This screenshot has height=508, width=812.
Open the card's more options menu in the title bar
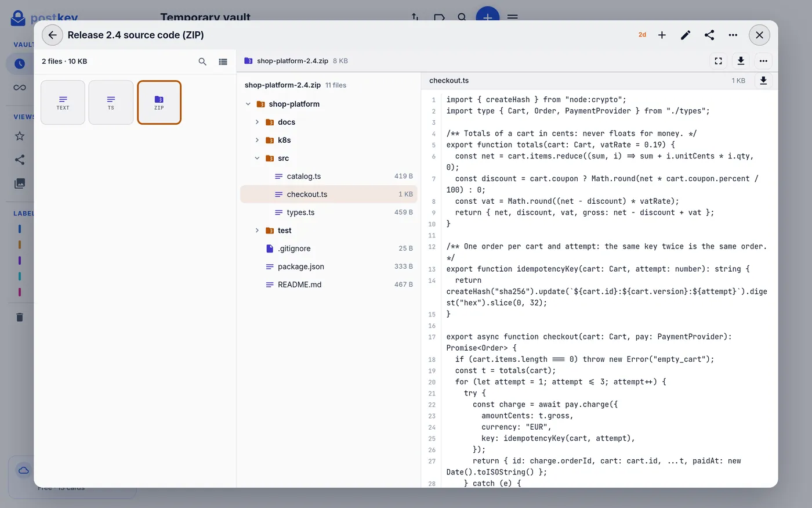click(x=733, y=35)
